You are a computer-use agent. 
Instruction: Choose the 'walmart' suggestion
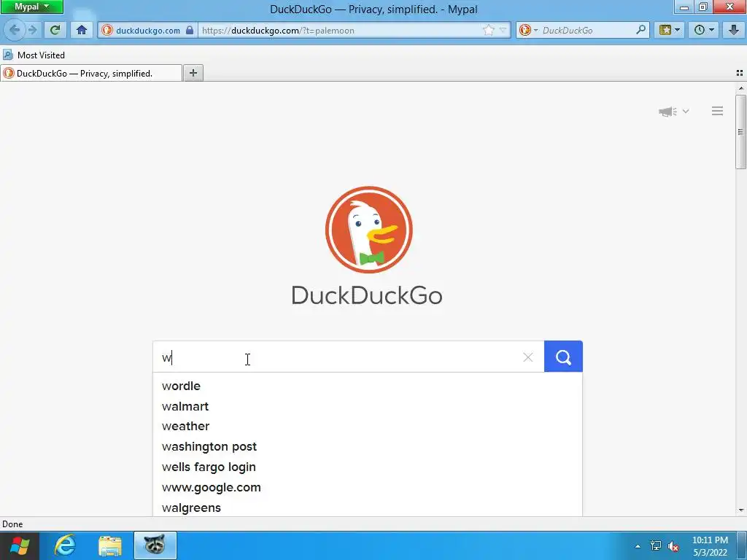coord(368,407)
